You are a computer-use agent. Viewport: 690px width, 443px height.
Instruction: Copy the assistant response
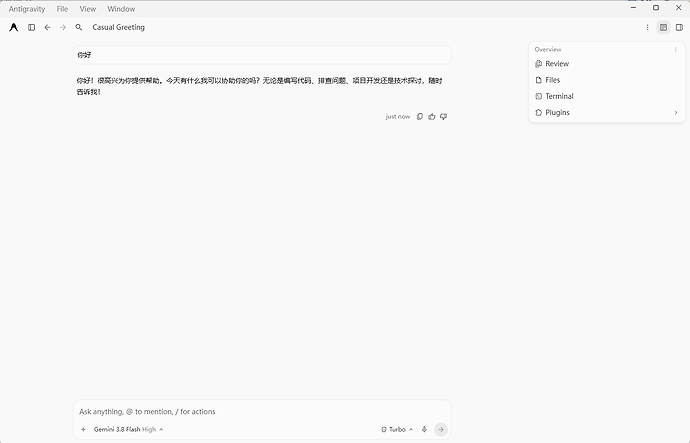click(x=420, y=117)
